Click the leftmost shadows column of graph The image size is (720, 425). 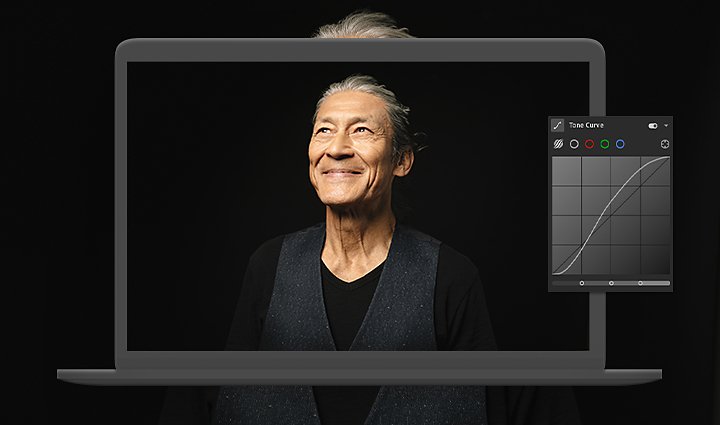tap(567, 215)
